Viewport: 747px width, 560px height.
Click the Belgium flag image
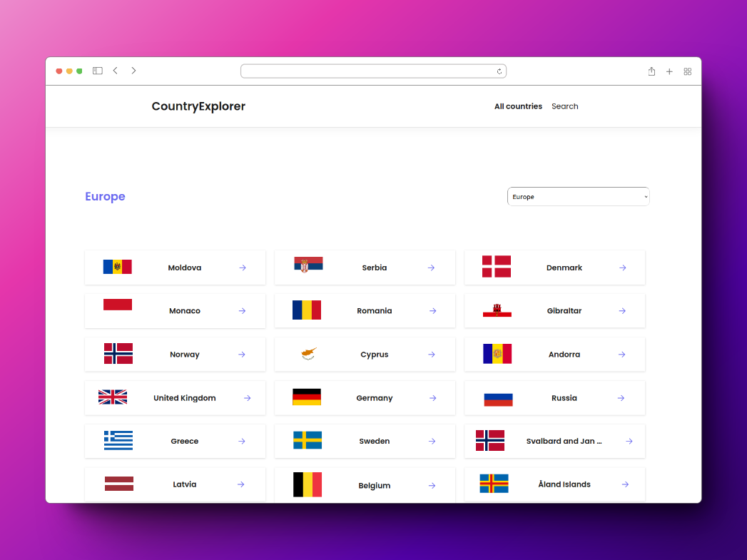point(308,485)
